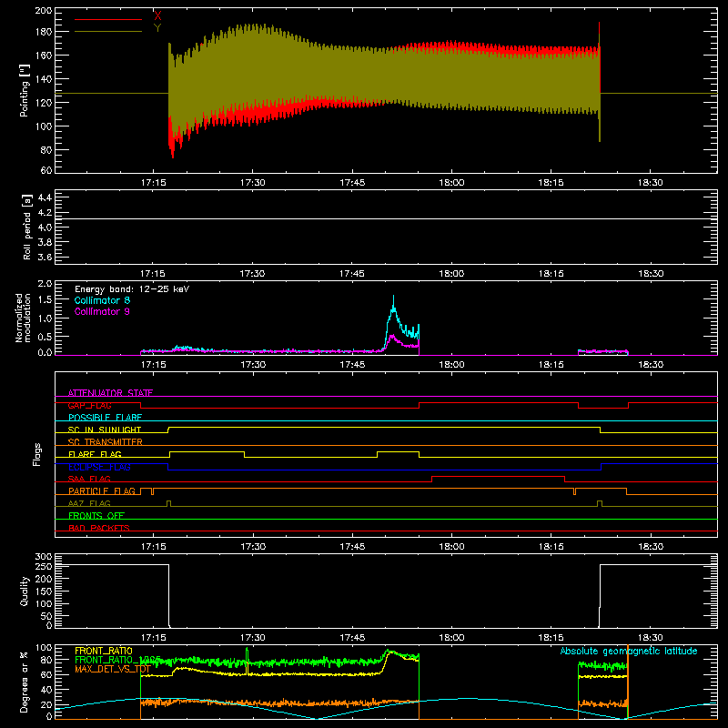Click the 18:00 tick under Pointing plot
728x728 pixels.
click(x=451, y=183)
